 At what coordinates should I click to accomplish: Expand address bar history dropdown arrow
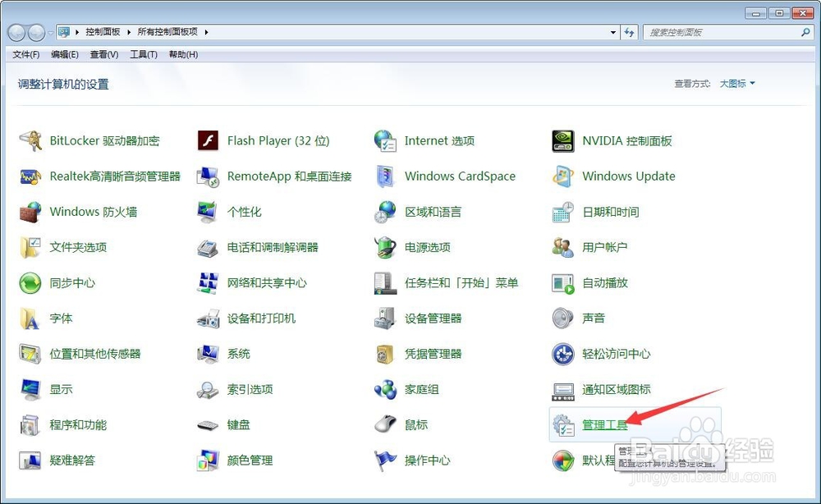[613, 33]
